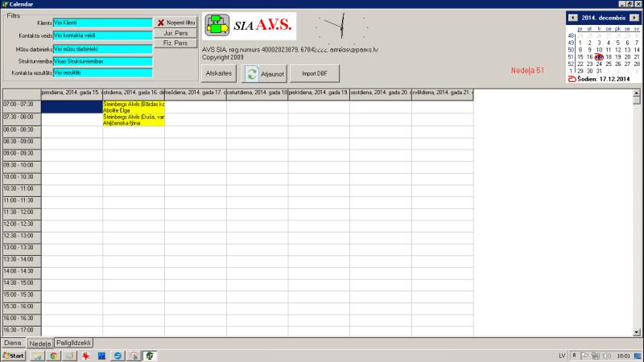Open the Klients filter dropdown
The width and height of the screenshot is (644, 362).
[x=102, y=23]
